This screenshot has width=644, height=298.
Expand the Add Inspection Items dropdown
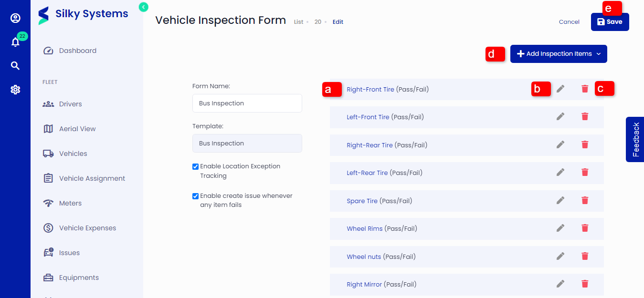click(559, 54)
